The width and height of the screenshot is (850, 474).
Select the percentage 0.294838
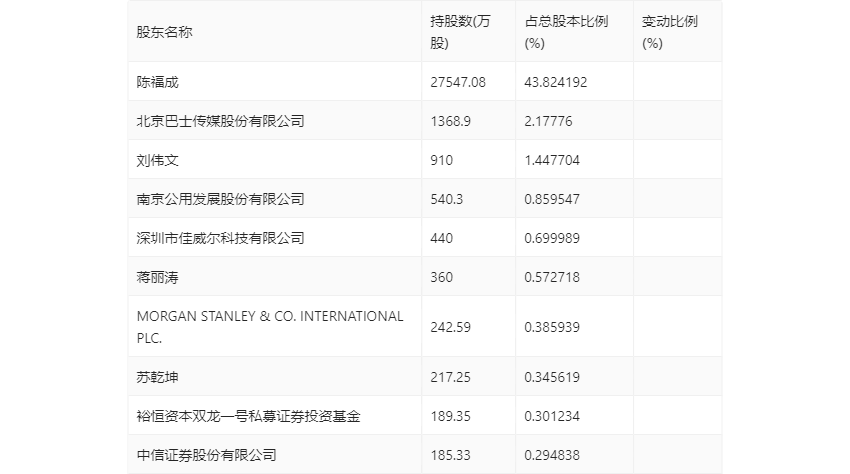click(552, 455)
